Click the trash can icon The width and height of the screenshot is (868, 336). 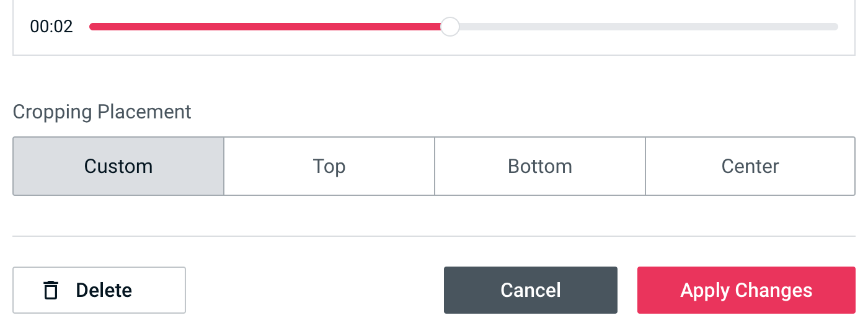click(x=51, y=290)
